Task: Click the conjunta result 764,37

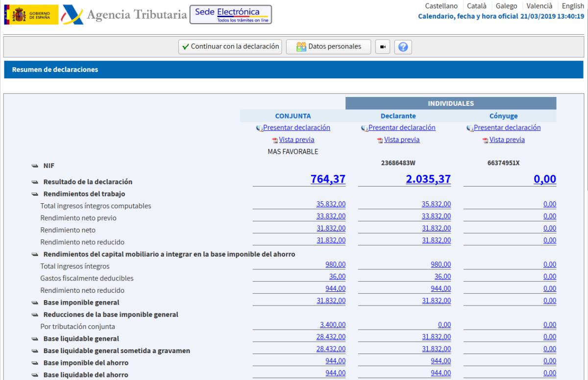Action: pos(328,179)
